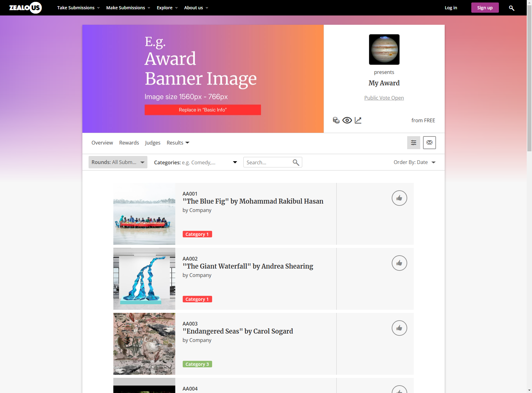The height and width of the screenshot is (393, 532).
Task: Click the Zealous logo
Action: pos(25,8)
